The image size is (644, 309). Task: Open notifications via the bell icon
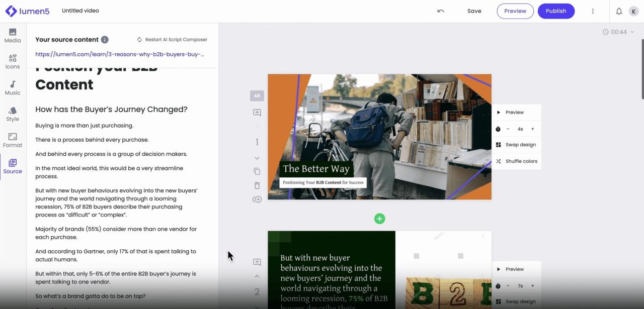619,11
